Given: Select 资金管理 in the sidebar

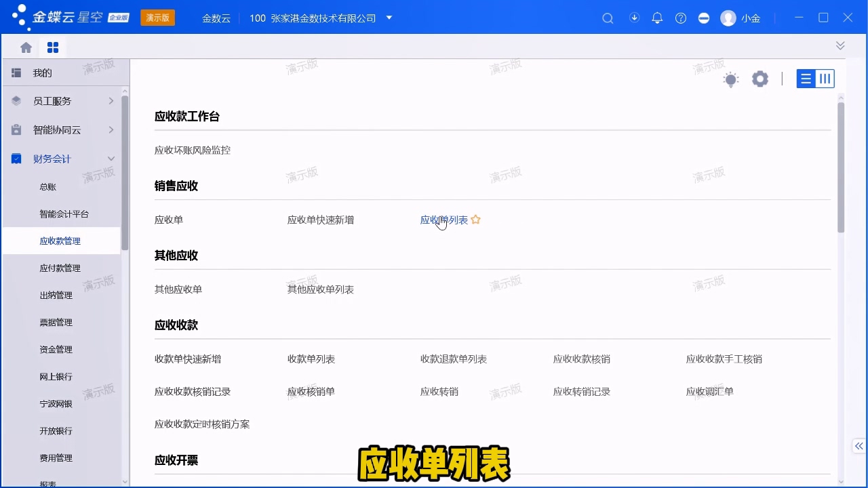Looking at the screenshot, I should coord(56,350).
